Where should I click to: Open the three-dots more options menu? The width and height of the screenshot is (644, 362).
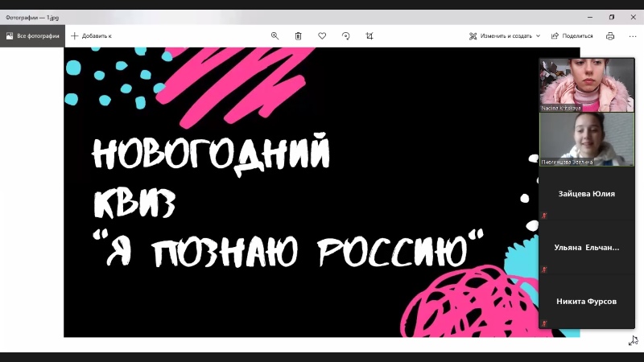click(633, 35)
